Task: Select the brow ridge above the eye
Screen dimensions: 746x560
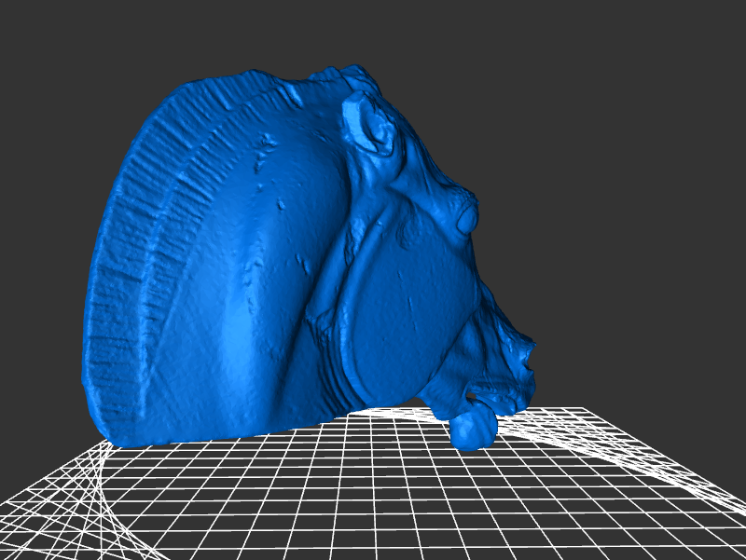Action: pyautogui.click(x=455, y=194)
